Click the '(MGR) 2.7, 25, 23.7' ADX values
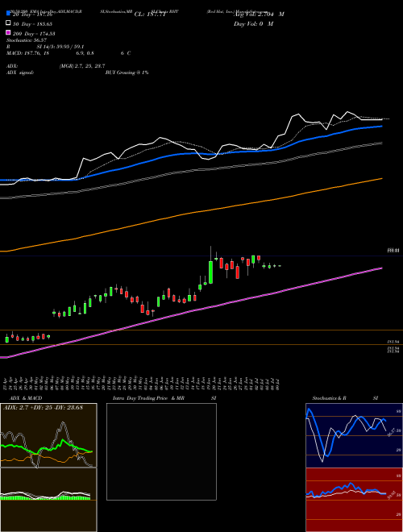Screen dimensions: 403x532 pos(82,66)
